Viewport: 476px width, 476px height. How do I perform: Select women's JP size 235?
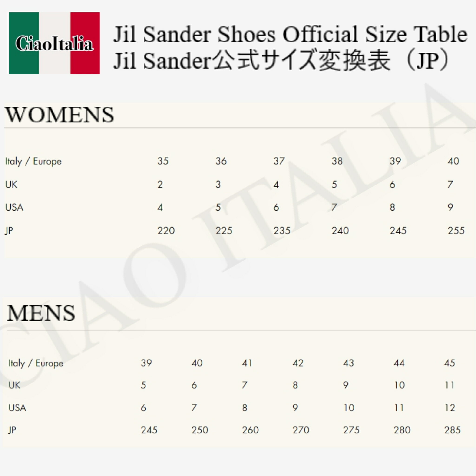[x=282, y=231]
